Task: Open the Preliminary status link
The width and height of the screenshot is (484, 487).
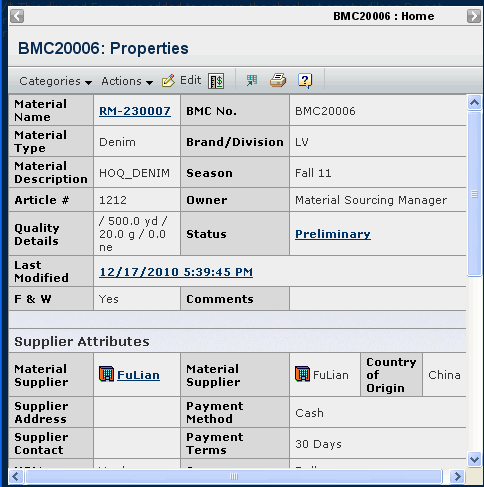Action: point(333,234)
